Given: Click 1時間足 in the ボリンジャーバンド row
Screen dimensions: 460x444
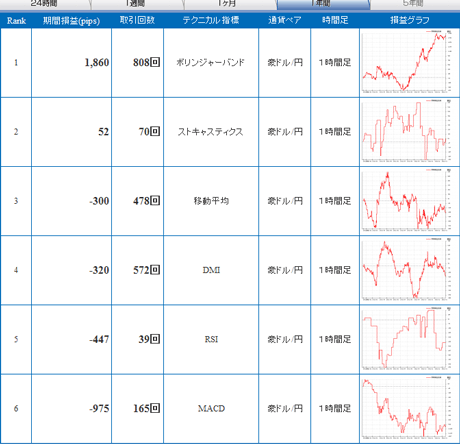Looking at the screenshot, I should [x=335, y=62].
